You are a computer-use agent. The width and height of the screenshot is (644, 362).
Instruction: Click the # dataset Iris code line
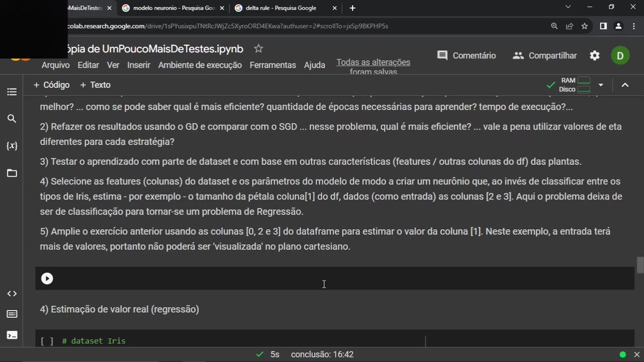[94, 341]
